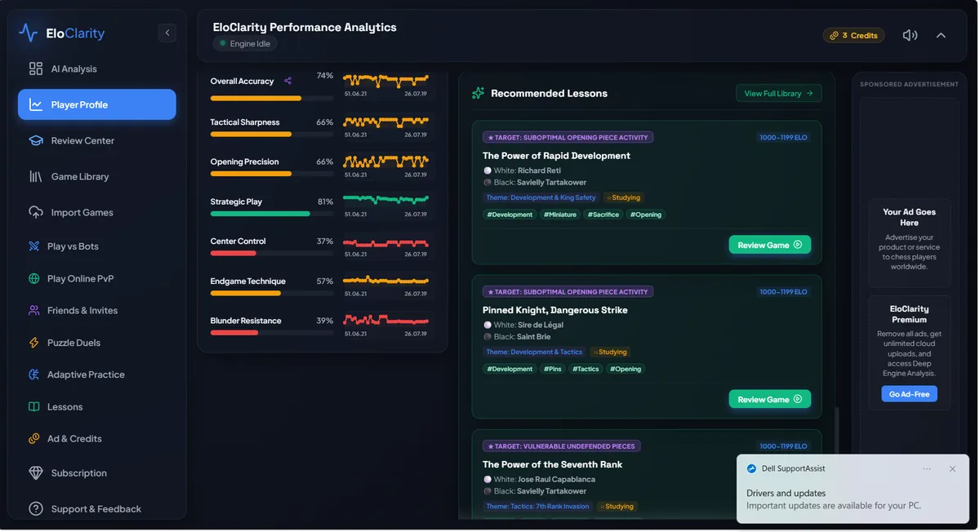The image size is (980, 532).
Task: Click the Import Games cloud upload icon
Action: (36, 212)
